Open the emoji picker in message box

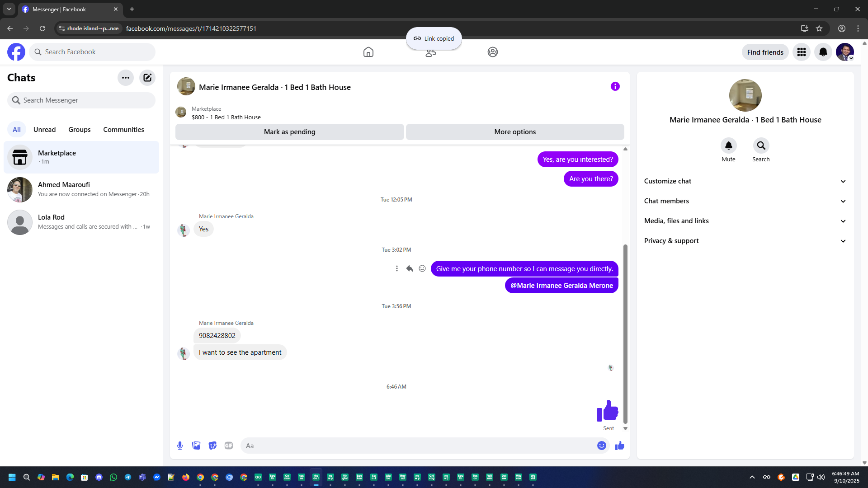pos(601,446)
